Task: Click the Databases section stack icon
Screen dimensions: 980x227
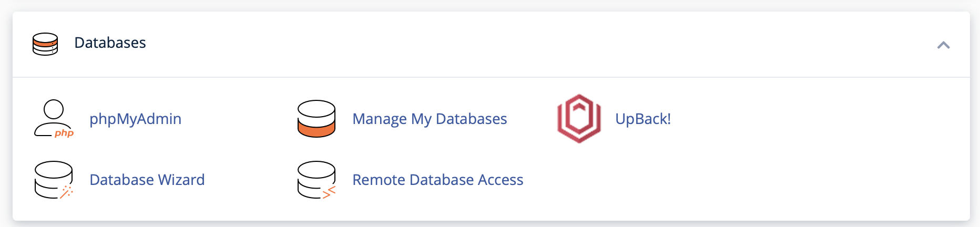Action: pyautogui.click(x=45, y=44)
